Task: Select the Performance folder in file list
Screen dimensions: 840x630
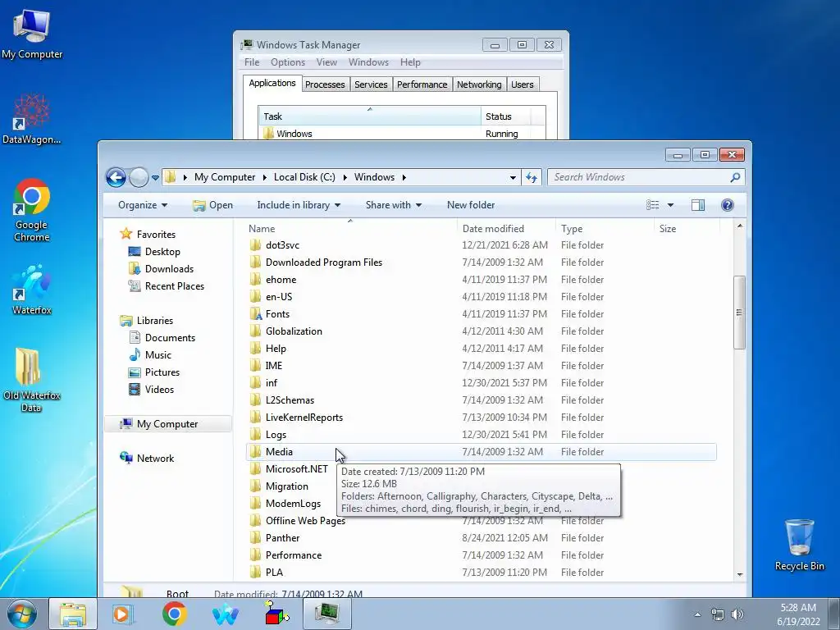Action: pos(294,555)
